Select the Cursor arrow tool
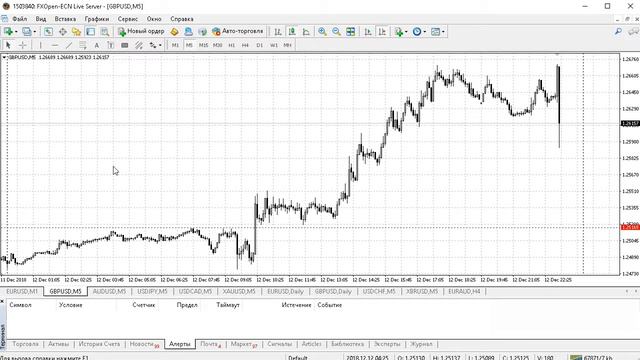640x360 pixels. (x=8, y=45)
